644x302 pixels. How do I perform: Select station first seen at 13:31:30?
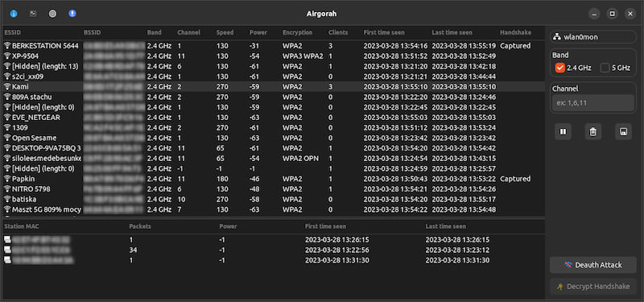[273, 260]
